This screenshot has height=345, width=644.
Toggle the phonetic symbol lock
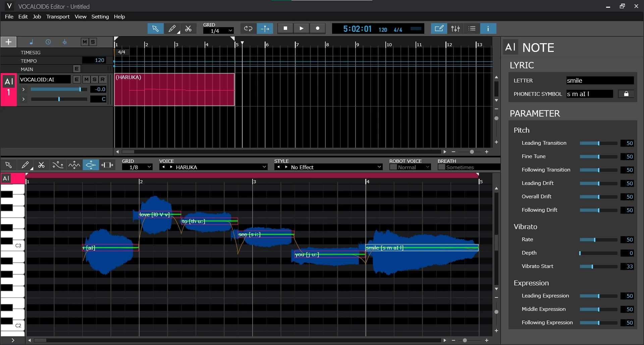click(x=626, y=94)
